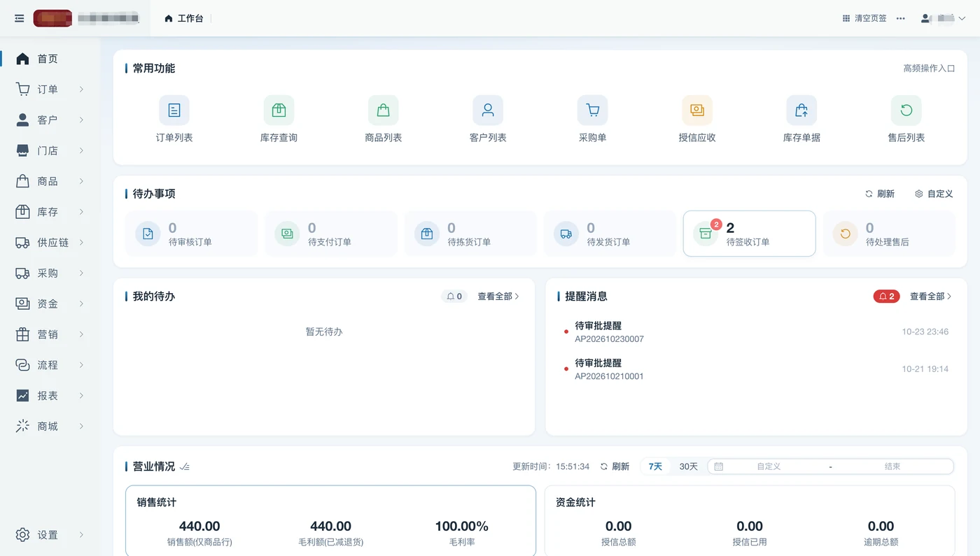Open the user account dropdown in header
Viewport: 980px width, 556px height.
coord(943,18)
